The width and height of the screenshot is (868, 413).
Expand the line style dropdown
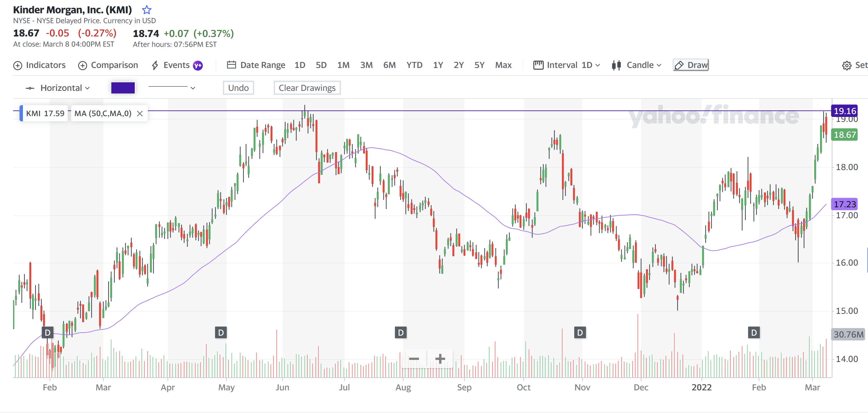172,88
